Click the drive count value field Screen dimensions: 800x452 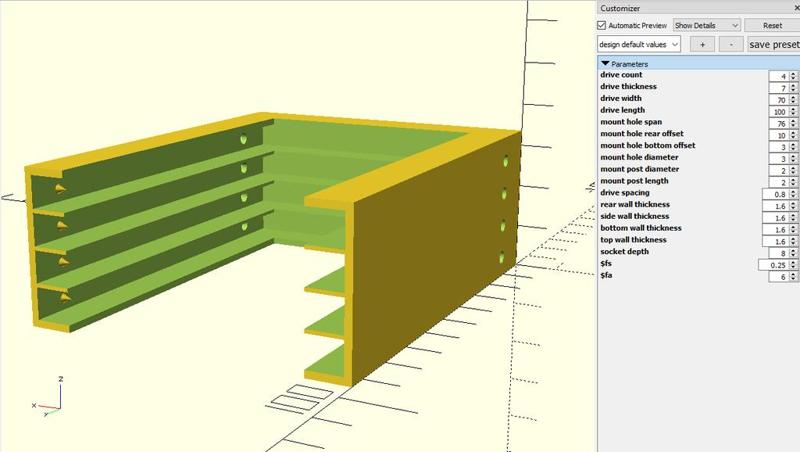(x=779, y=76)
